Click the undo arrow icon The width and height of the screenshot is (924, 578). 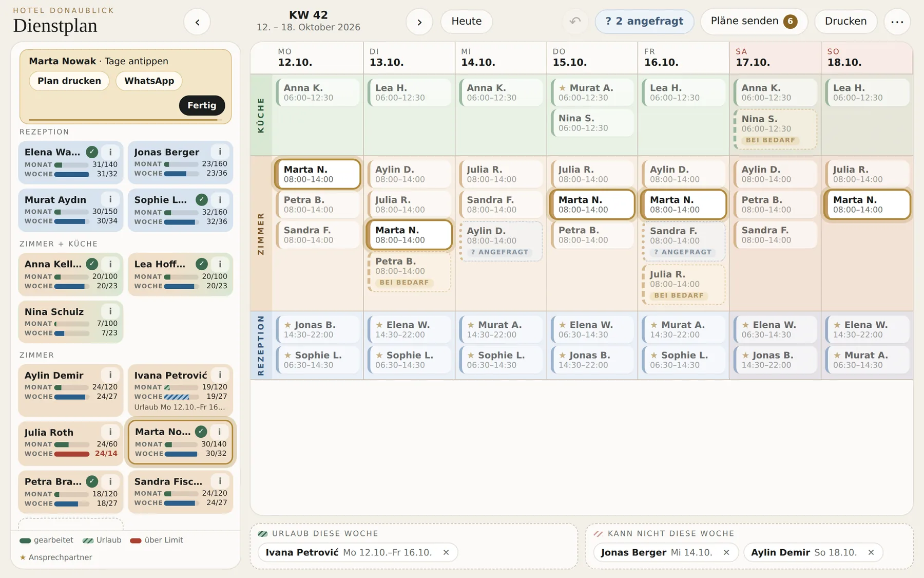pos(575,21)
